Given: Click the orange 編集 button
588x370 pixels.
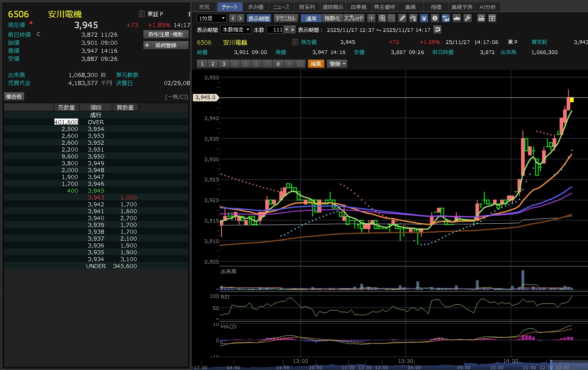Looking at the screenshot, I should pos(316,64).
